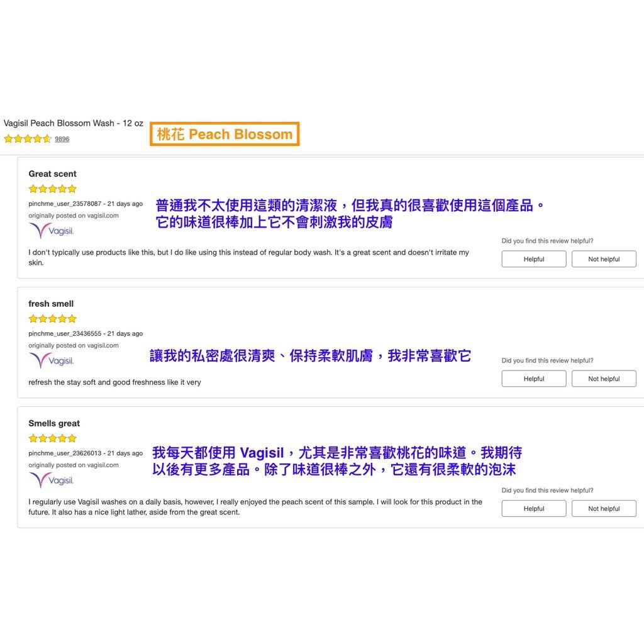Click the five-star rating under 'Smells great'

click(x=52, y=438)
